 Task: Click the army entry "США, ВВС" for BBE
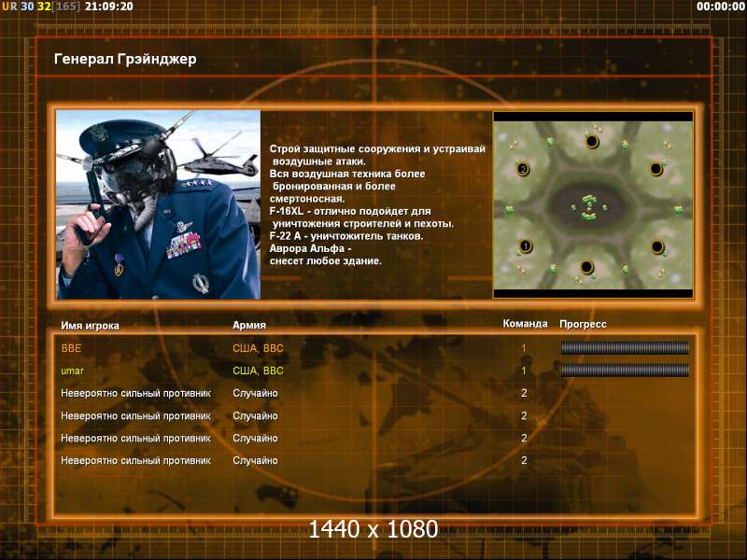point(257,348)
